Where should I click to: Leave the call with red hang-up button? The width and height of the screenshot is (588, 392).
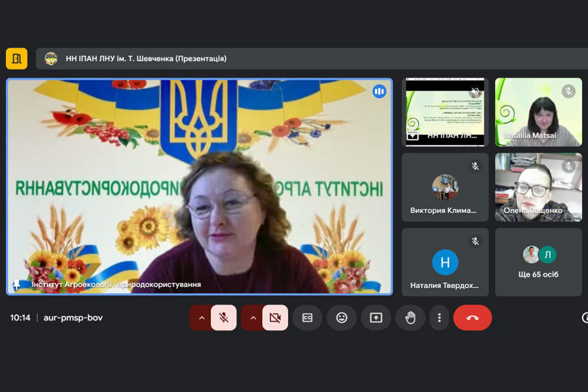[472, 318]
